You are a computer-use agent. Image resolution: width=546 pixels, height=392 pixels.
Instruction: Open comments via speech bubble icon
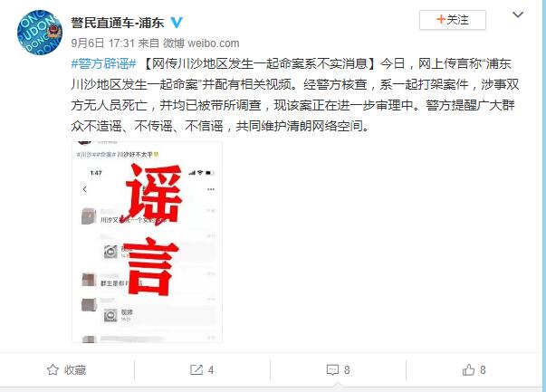point(332,369)
